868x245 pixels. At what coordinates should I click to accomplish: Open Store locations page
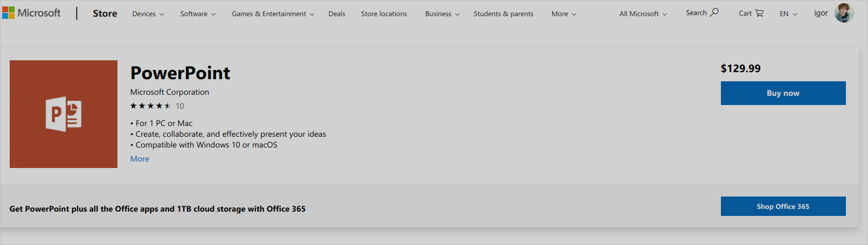pyautogui.click(x=384, y=14)
